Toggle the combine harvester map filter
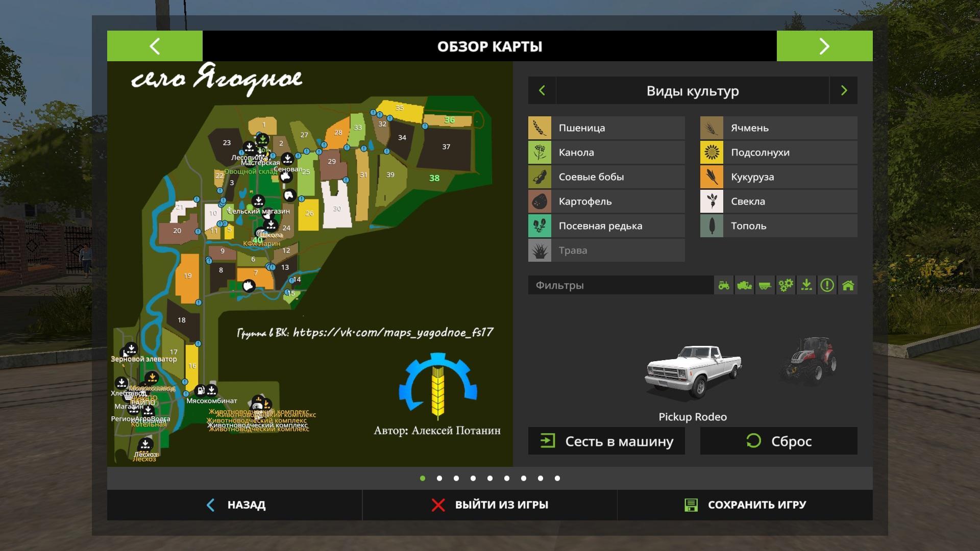The height and width of the screenshot is (551, 980). 744,285
